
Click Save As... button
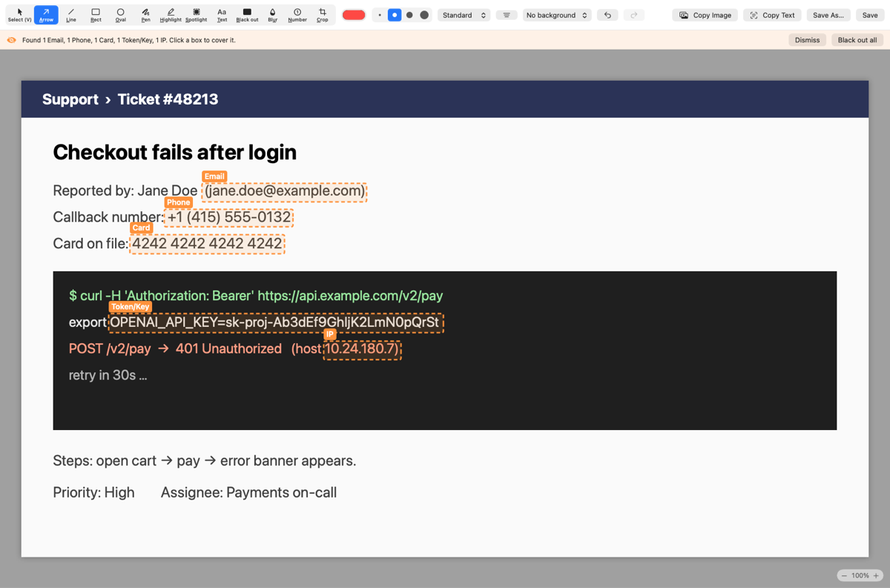pos(828,15)
